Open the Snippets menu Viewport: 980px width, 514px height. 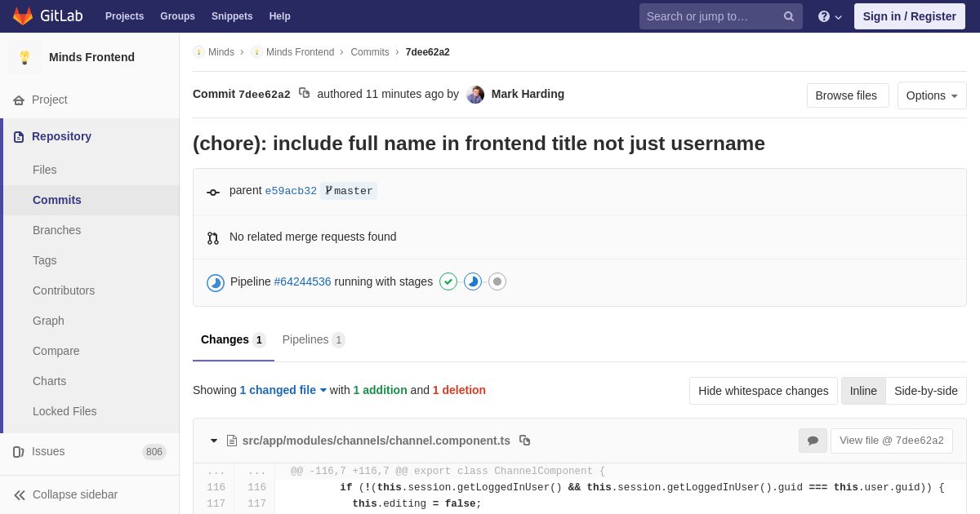tap(232, 16)
